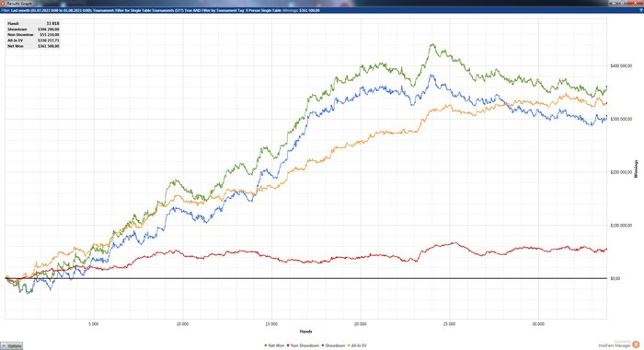
Task: Click the Hold'em Manager 2 logo icon
Action: (636, 344)
